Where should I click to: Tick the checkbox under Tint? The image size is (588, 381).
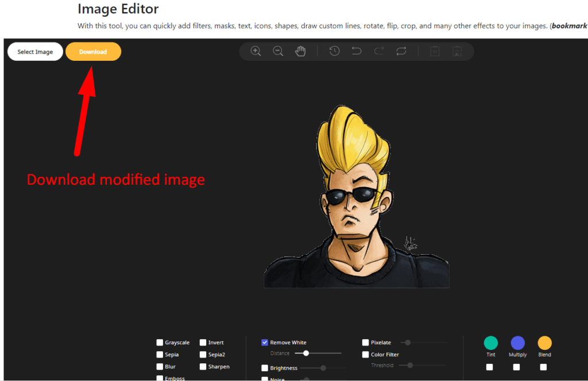click(x=489, y=367)
